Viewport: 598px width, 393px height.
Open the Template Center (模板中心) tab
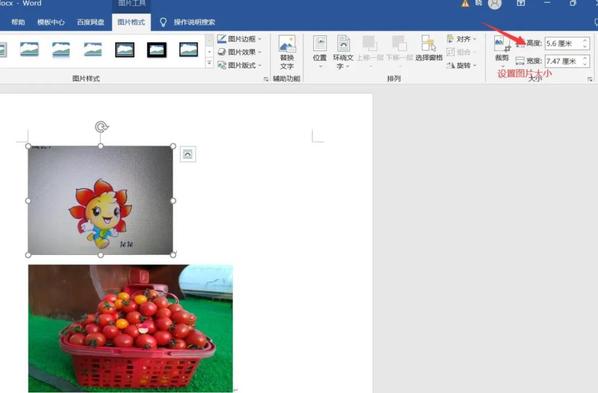[51, 22]
